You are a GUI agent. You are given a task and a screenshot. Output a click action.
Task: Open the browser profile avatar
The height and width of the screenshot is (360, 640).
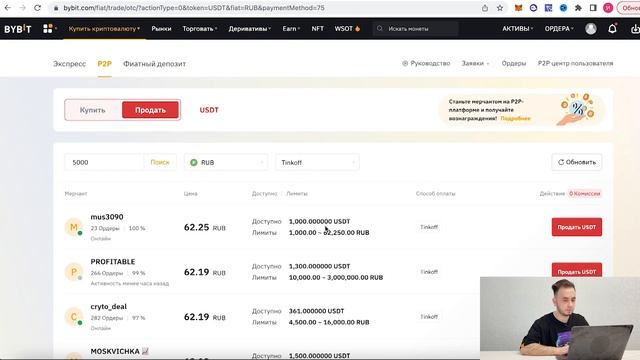[x=608, y=8]
